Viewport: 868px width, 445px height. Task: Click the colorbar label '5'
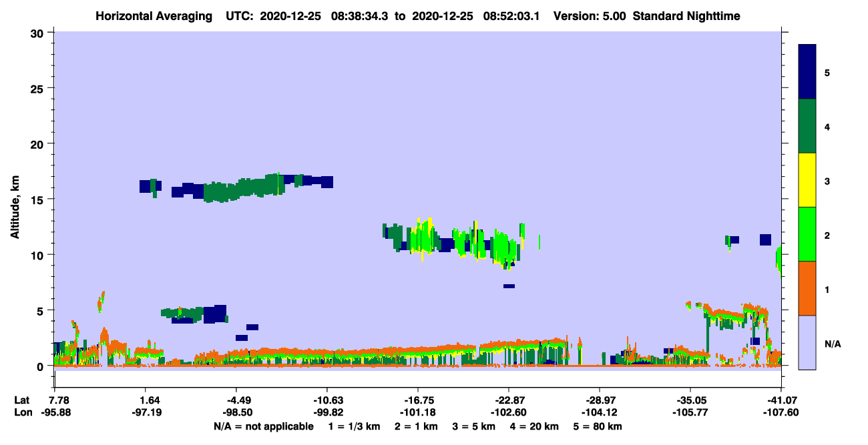(x=827, y=72)
